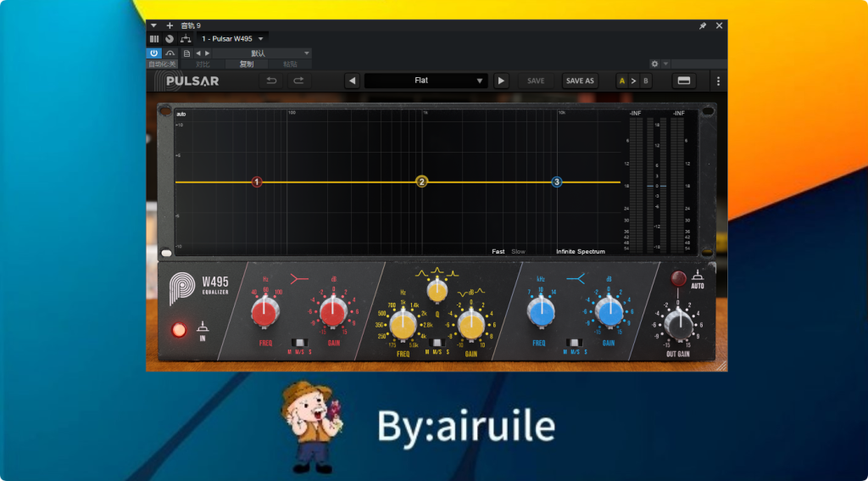Load next preset with right arrow
The width and height of the screenshot is (868, 481).
pos(501,81)
